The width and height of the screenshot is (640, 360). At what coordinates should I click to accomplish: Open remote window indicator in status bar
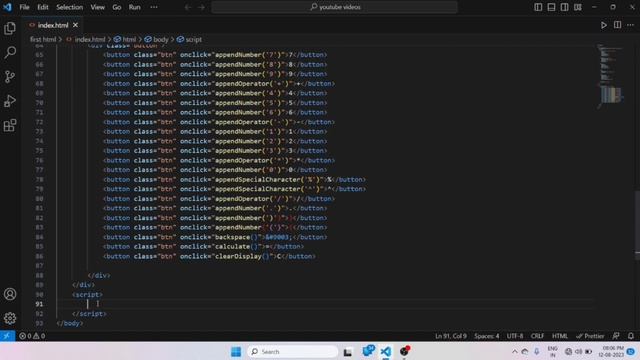pyautogui.click(x=7, y=336)
